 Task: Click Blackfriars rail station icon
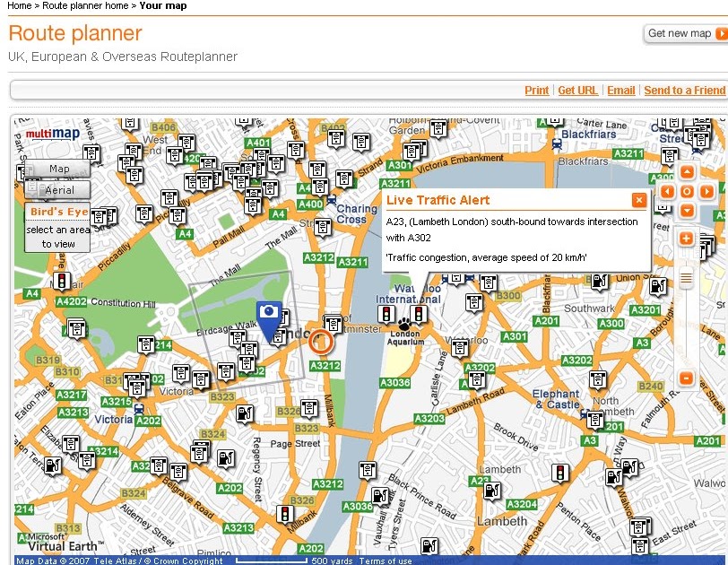(557, 144)
